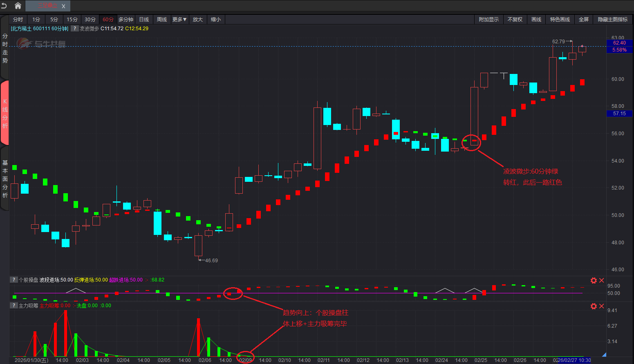This screenshot has width=634, height=364.
Task: Open settings gear for 个股操盘 panel
Action: pos(594,280)
